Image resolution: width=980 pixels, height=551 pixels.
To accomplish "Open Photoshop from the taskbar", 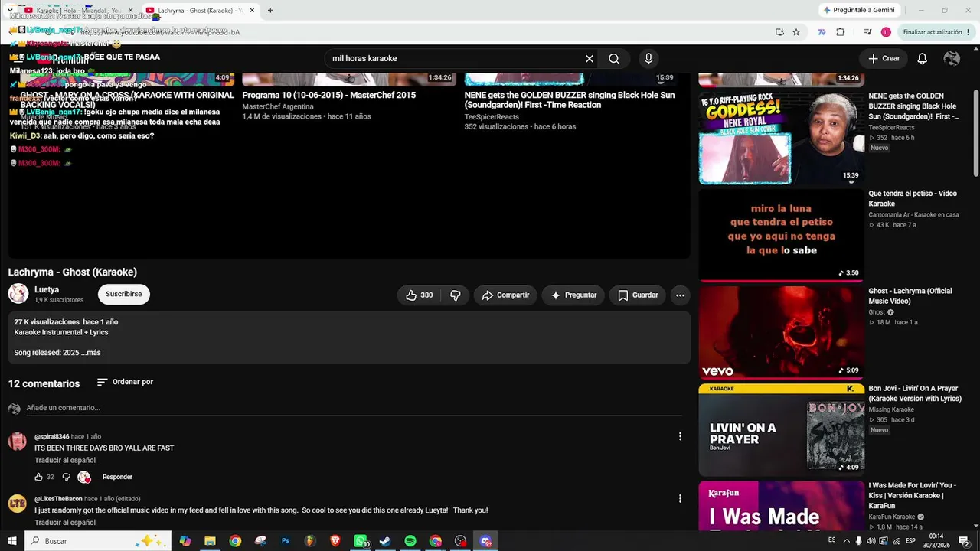I will pyautogui.click(x=286, y=541).
